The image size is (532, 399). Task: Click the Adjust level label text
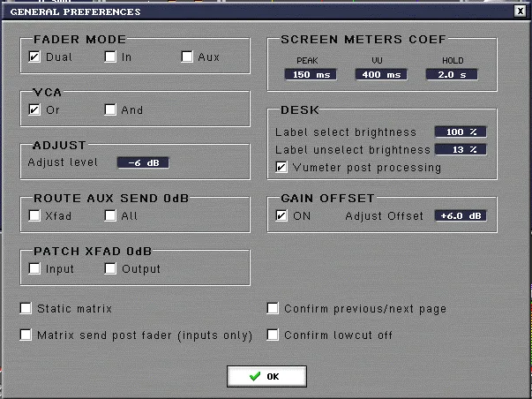(63, 162)
